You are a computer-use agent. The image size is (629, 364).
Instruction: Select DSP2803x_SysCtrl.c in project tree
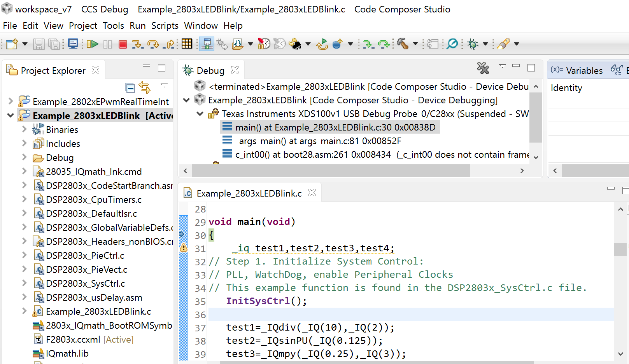(x=85, y=284)
